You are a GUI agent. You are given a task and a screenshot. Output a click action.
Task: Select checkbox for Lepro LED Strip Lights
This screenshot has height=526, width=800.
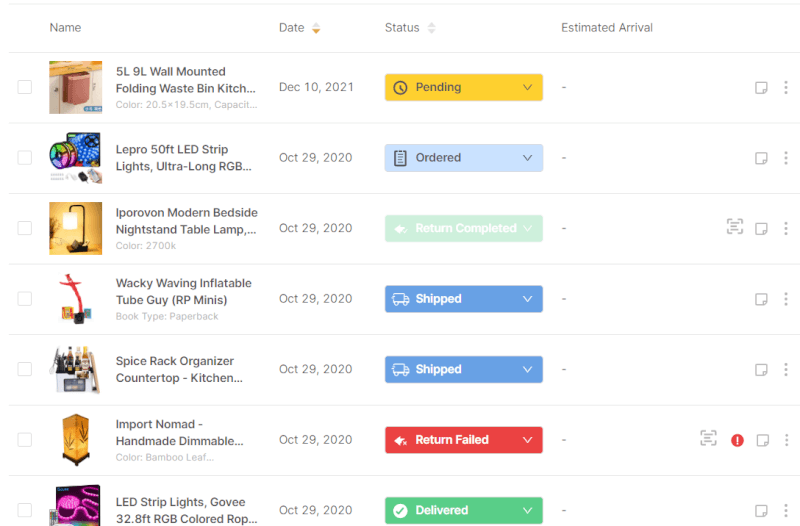pos(24,158)
